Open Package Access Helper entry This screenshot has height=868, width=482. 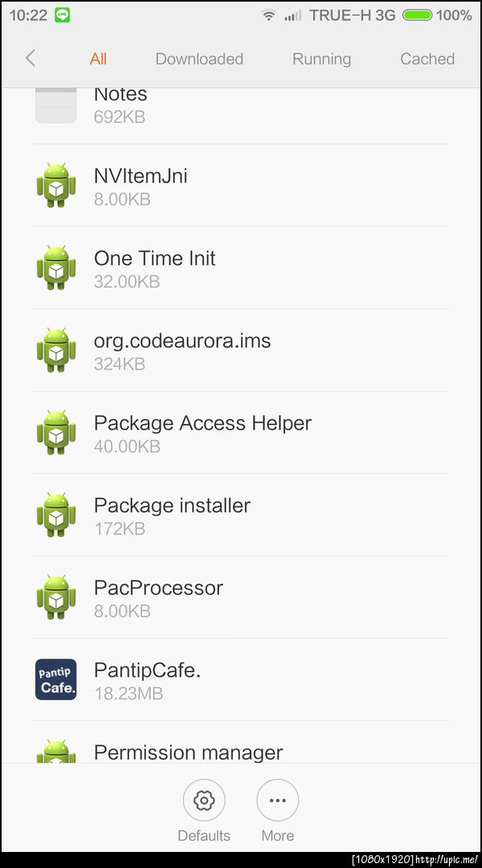tap(241, 433)
